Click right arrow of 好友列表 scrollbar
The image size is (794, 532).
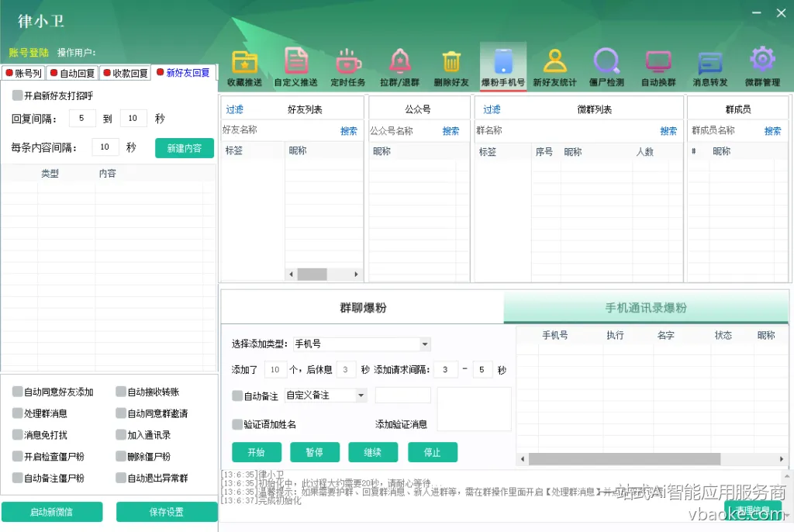click(356, 274)
